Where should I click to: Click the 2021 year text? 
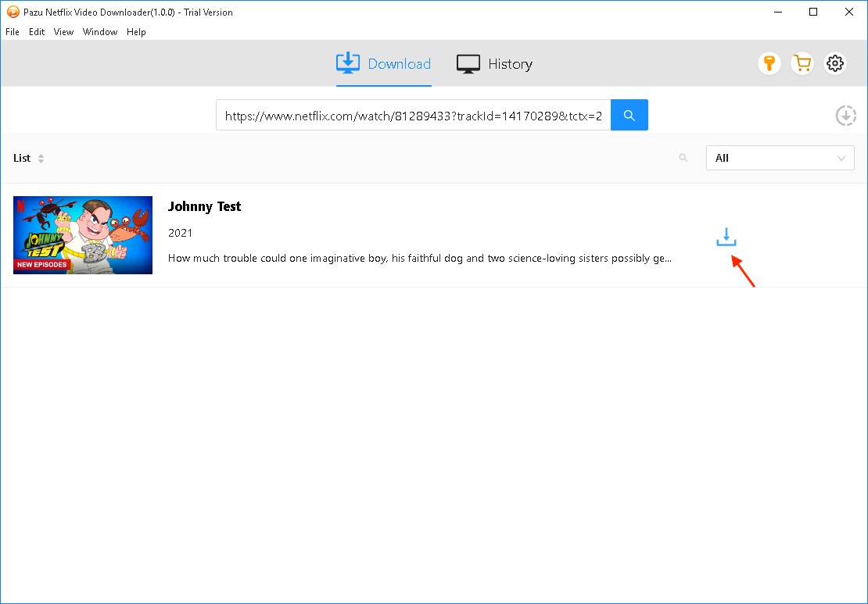coord(181,233)
